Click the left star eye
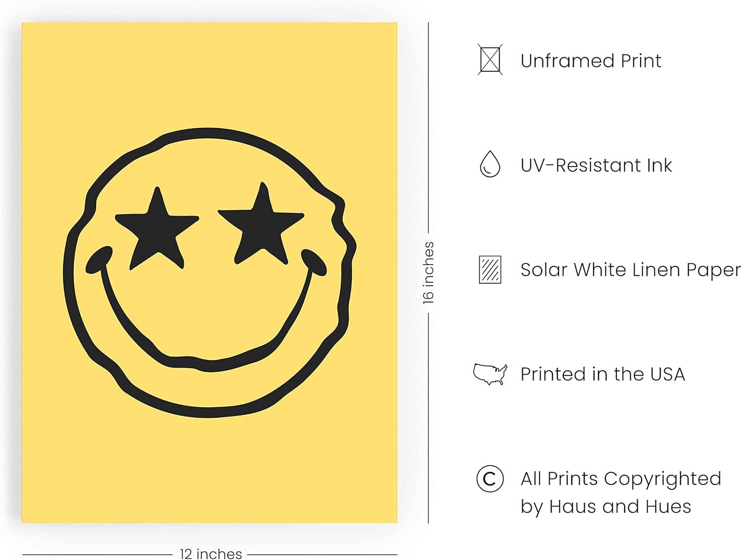Screen dimensions: 742x560 (x=157, y=229)
